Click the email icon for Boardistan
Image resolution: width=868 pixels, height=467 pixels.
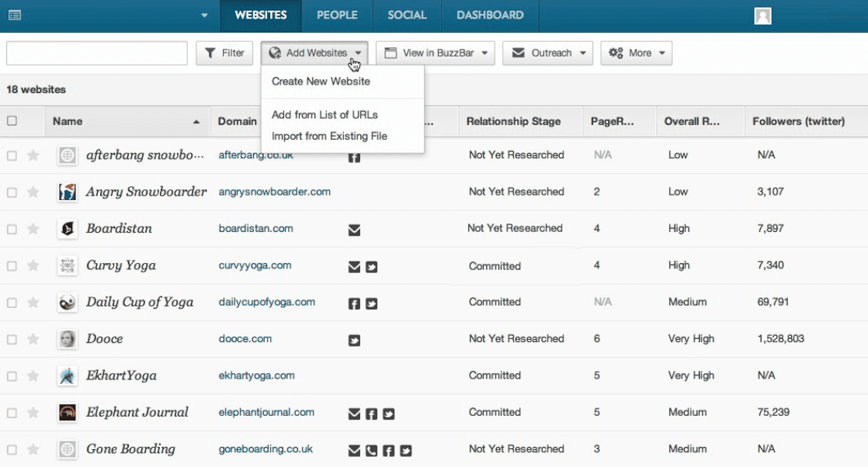pos(354,230)
